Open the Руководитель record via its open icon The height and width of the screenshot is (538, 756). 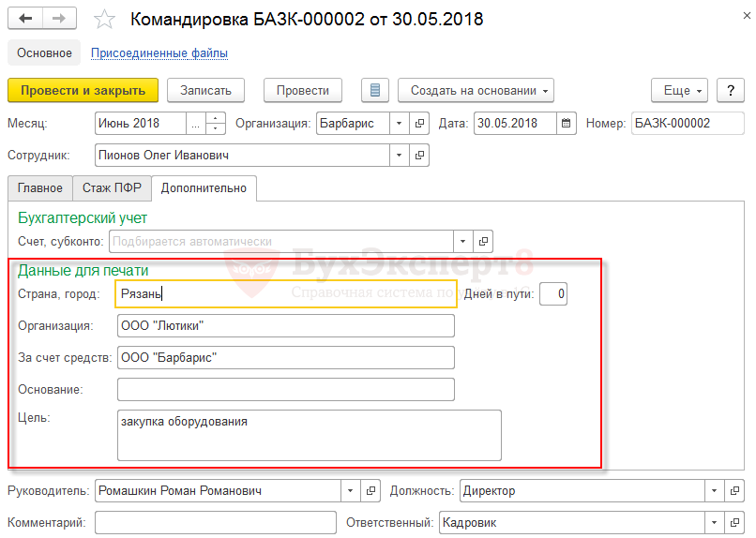click(x=371, y=490)
